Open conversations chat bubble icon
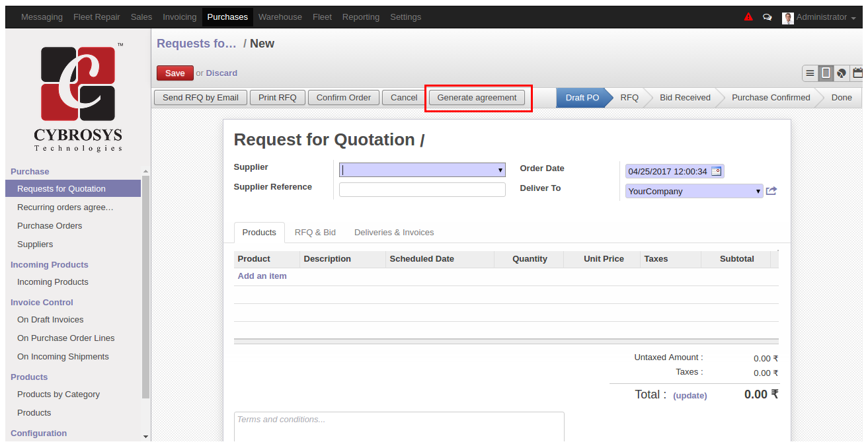Image resolution: width=868 pixels, height=448 pixels. tap(767, 17)
